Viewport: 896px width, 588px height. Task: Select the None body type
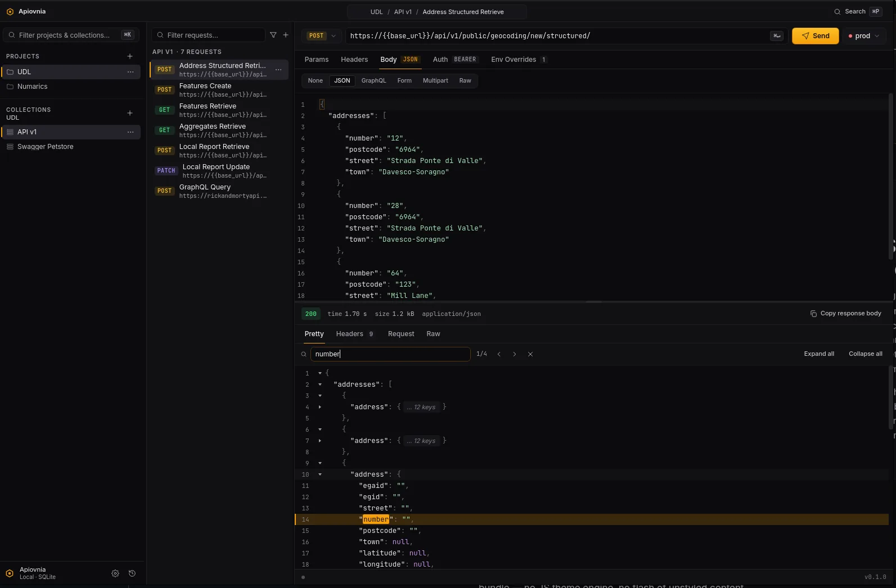[x=316, y=81]
